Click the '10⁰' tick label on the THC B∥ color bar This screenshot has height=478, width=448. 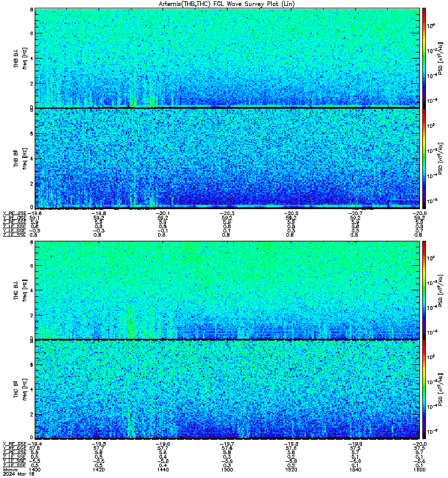click(x=431, y=357)
